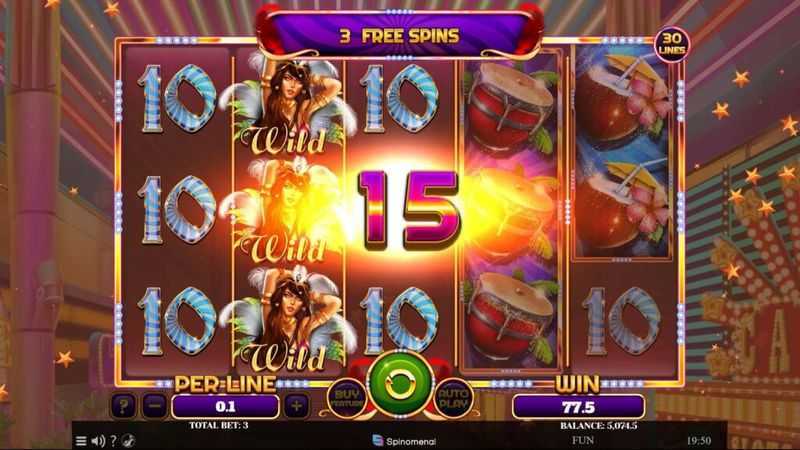This screenshot has width=800, height=450.
Task: Mute the game sound speaker icon
Action: point(98,441)
